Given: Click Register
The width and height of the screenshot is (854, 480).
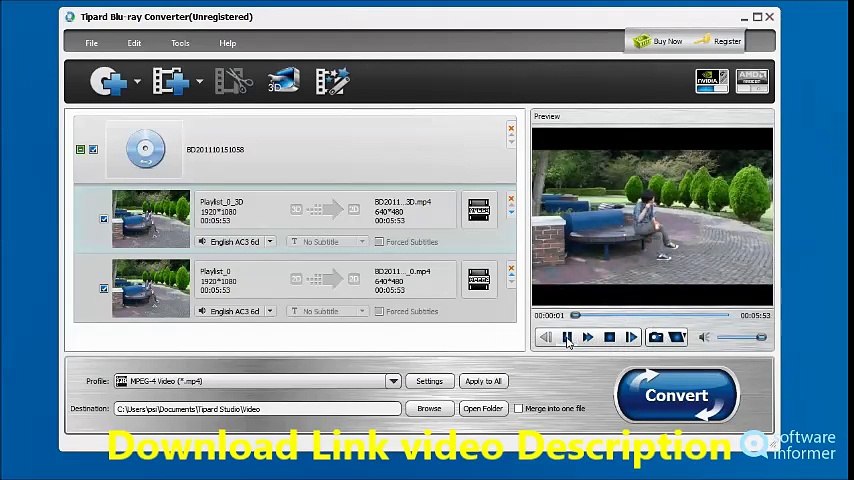Looking at the screenshot, I should pyautogui.click(x=718, y=41).
